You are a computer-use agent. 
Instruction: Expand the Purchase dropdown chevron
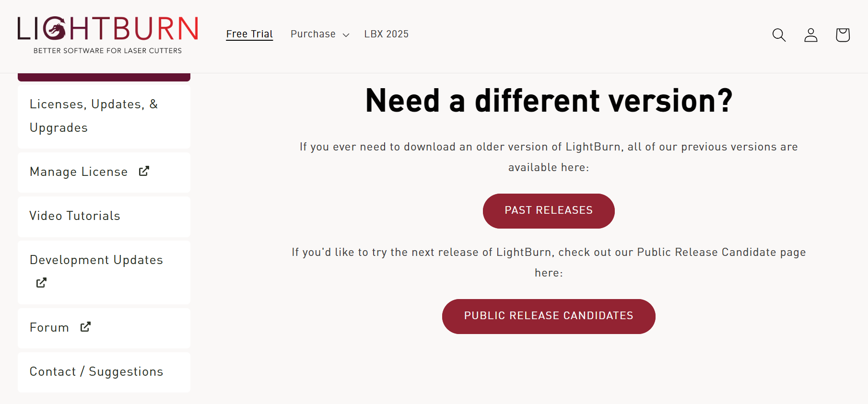(x=346, y=35)
